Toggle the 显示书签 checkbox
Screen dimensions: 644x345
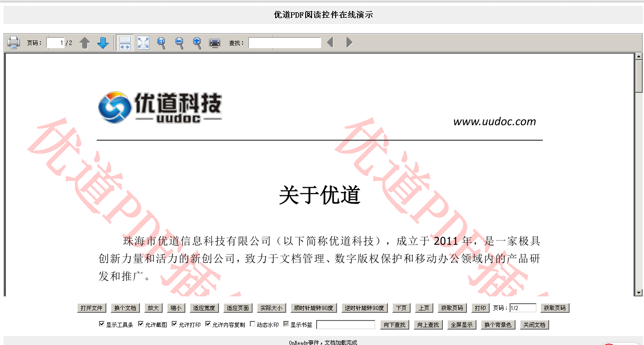tap(286, 324)
